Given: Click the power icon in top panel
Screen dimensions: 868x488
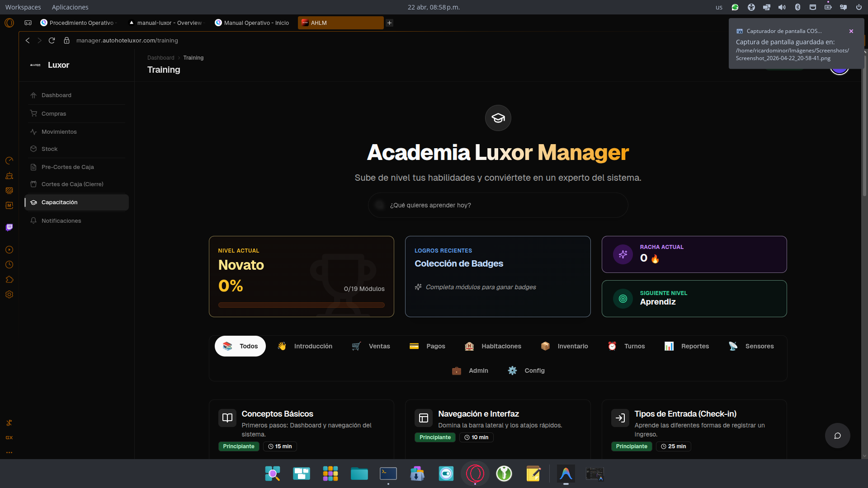Looking at the screenshot, I should click(859, 7).
